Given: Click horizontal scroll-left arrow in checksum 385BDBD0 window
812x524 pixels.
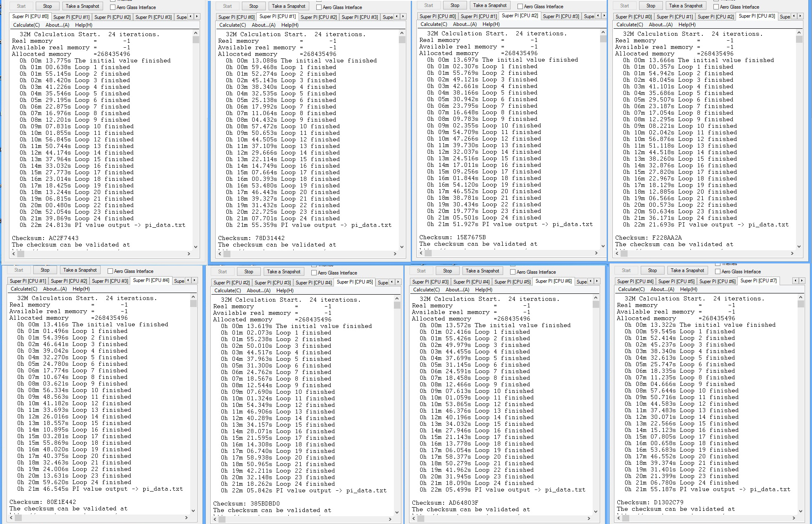Looking at the screenshot, I should (215, 519).
